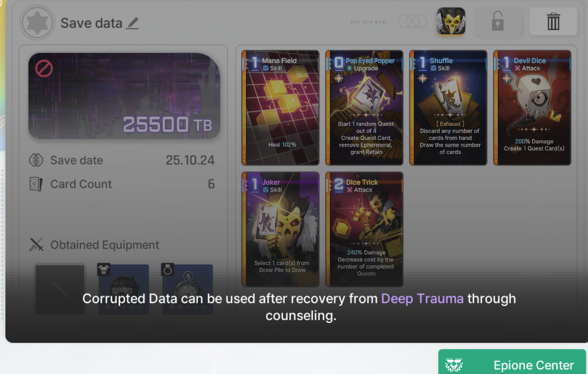
Task: Select the Dice Trick attack card
Action: (x=364, y=229)
